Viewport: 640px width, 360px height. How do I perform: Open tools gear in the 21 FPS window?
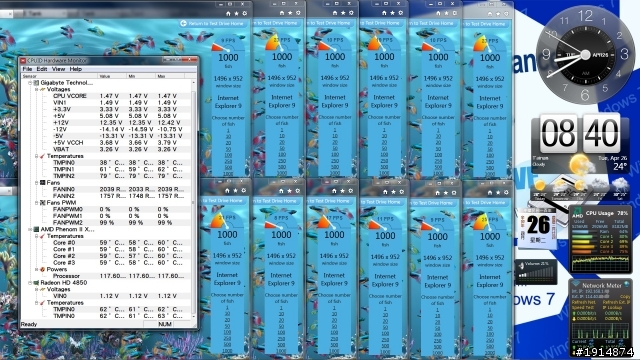(244, 190)
